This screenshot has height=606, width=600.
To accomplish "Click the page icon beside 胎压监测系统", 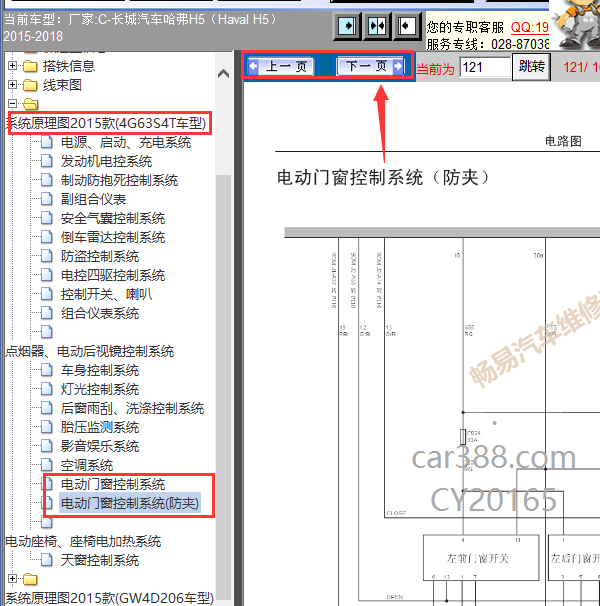I will (47, 427).
